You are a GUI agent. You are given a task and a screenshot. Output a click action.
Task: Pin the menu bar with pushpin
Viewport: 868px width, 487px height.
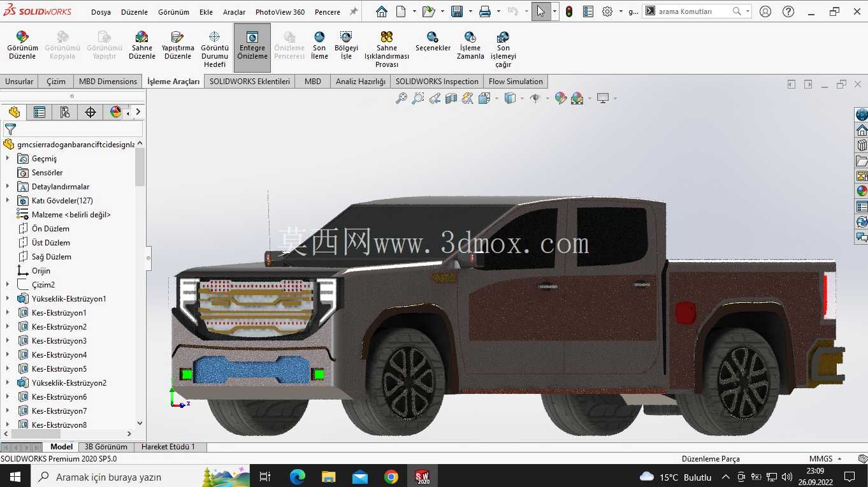(354, 11)
